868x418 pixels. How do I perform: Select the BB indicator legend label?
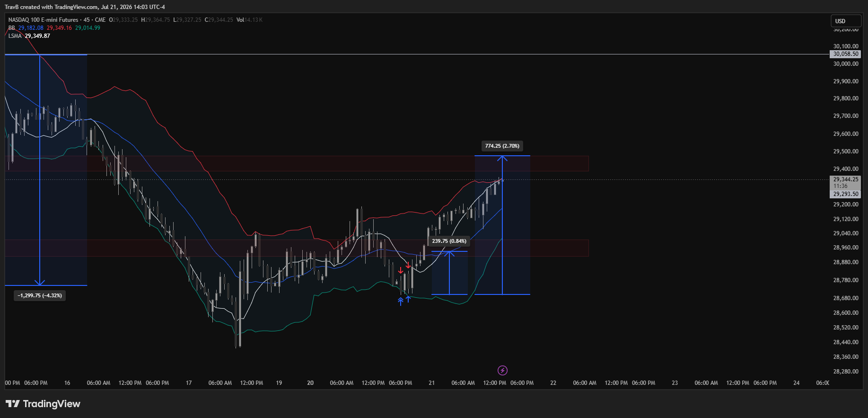pyautogui.click(x=11, y=28)
